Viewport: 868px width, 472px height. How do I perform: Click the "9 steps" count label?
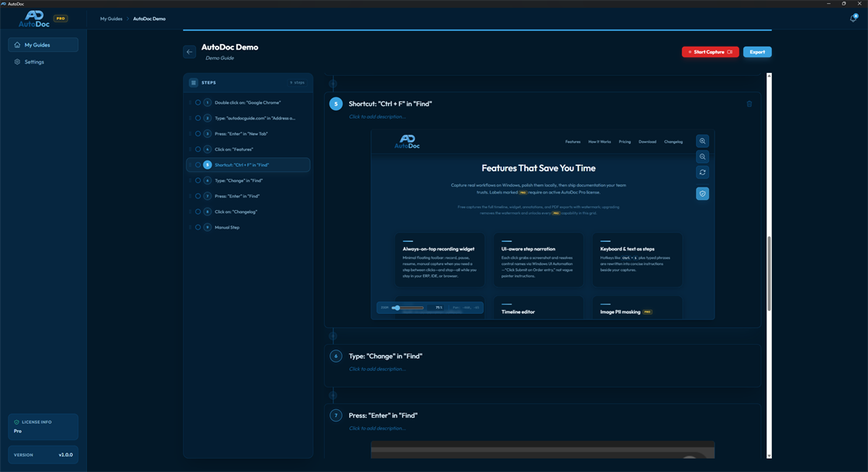pyautogui.click(x=298, y=82)
